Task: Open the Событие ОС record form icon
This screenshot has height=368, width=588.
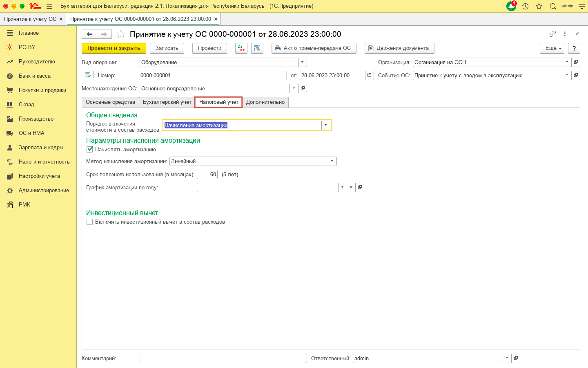Action: [576, 75]
